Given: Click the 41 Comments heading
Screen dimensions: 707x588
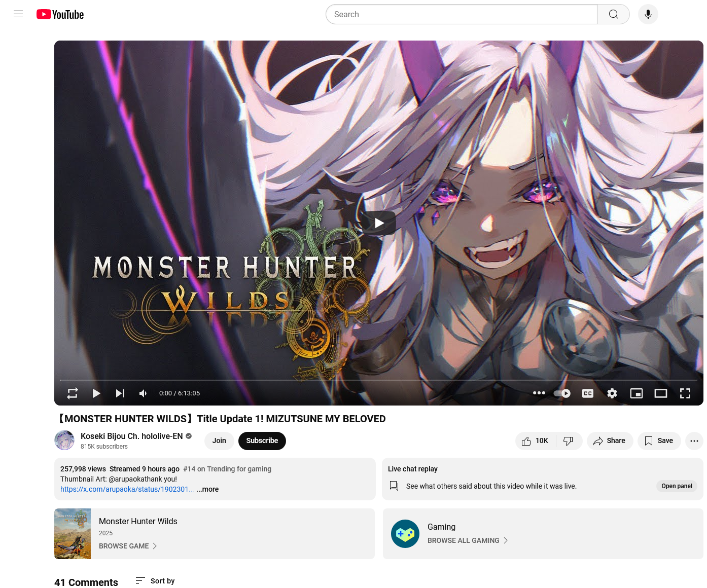Looking at the screenshot, I should [x=86, y=582].
